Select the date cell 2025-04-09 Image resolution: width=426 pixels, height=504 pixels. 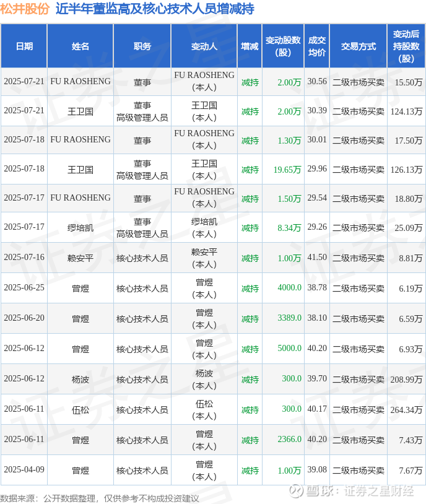[x=24, y=469]
